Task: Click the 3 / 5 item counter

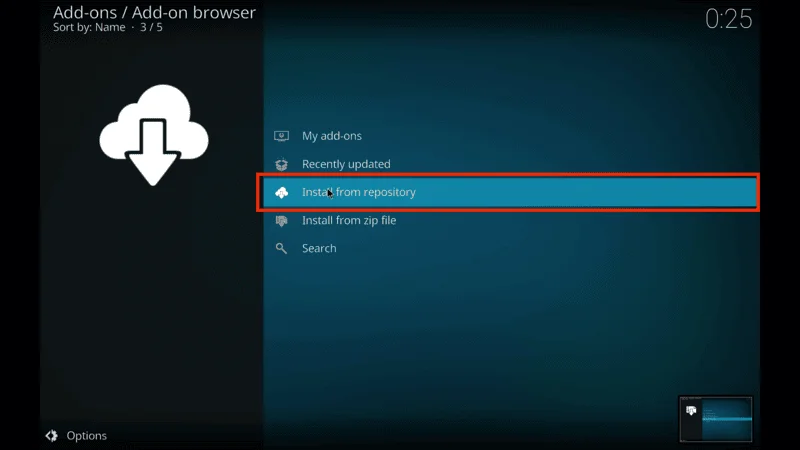Action: [x=150, y=28]
